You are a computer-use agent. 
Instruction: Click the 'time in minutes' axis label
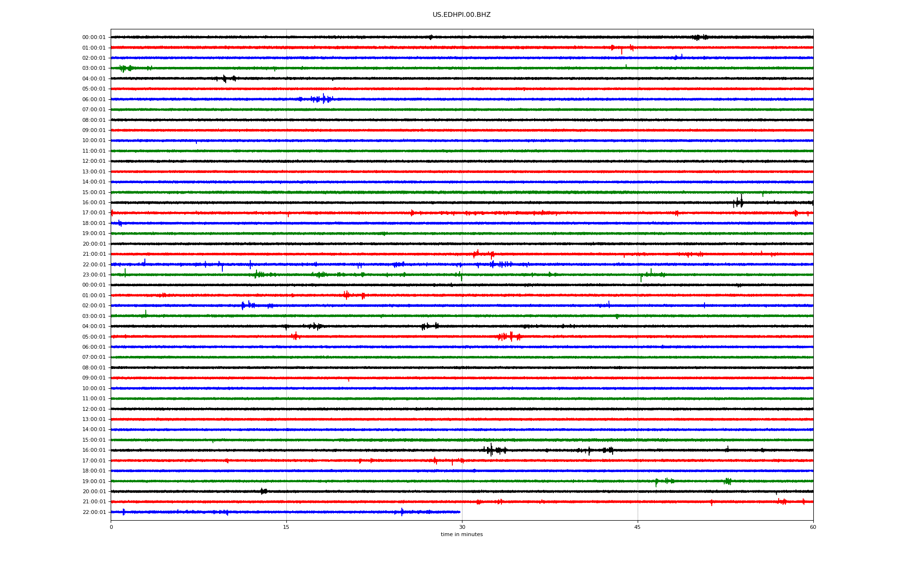(x=461, y=535)
